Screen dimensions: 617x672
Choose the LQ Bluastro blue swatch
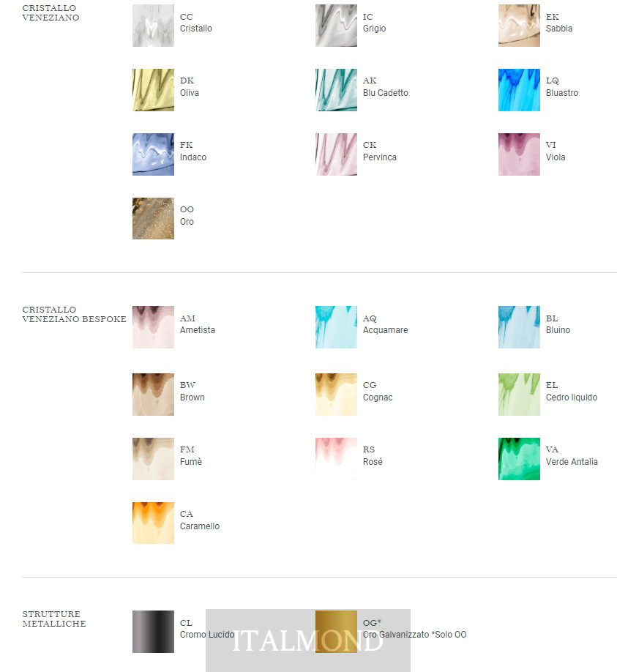click(x=519, y=90)
